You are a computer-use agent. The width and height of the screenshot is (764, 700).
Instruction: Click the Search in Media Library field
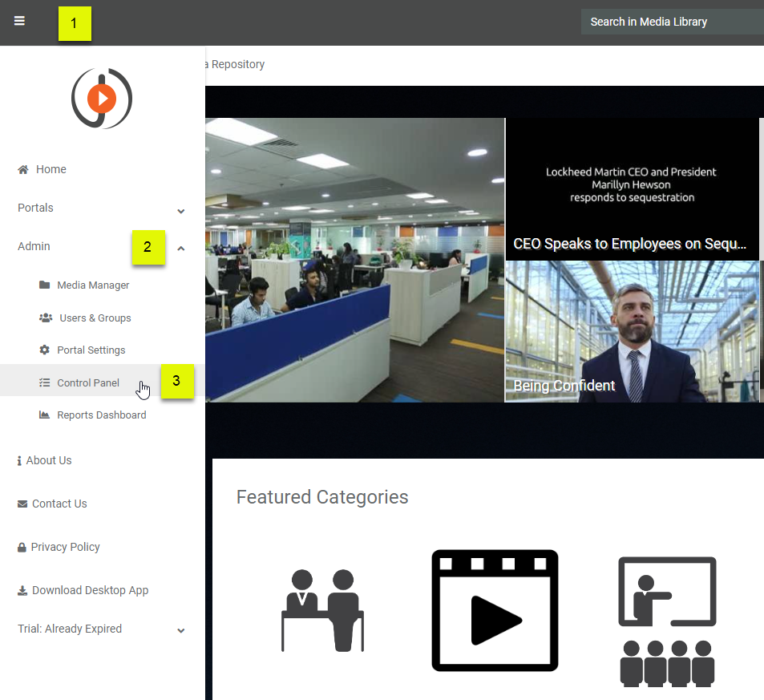tap(672, 22)
